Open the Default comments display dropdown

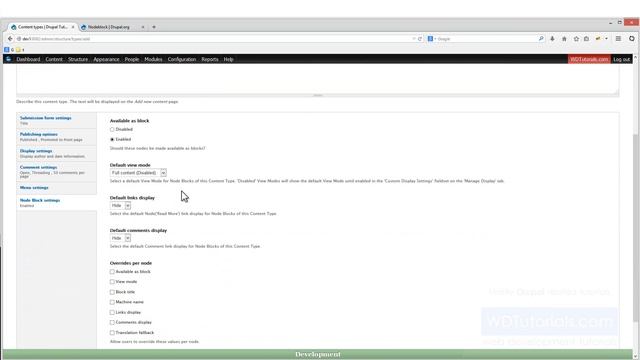[x=120, y=238]
